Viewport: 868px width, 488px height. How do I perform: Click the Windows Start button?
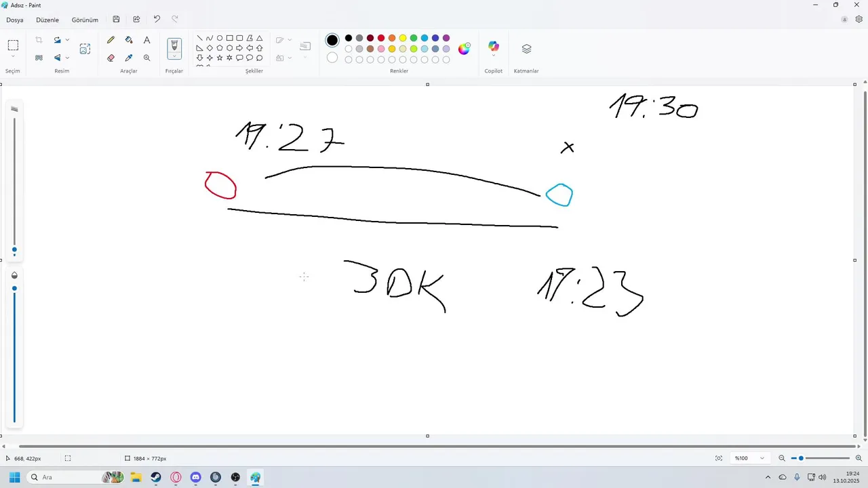tap(14, 477)
